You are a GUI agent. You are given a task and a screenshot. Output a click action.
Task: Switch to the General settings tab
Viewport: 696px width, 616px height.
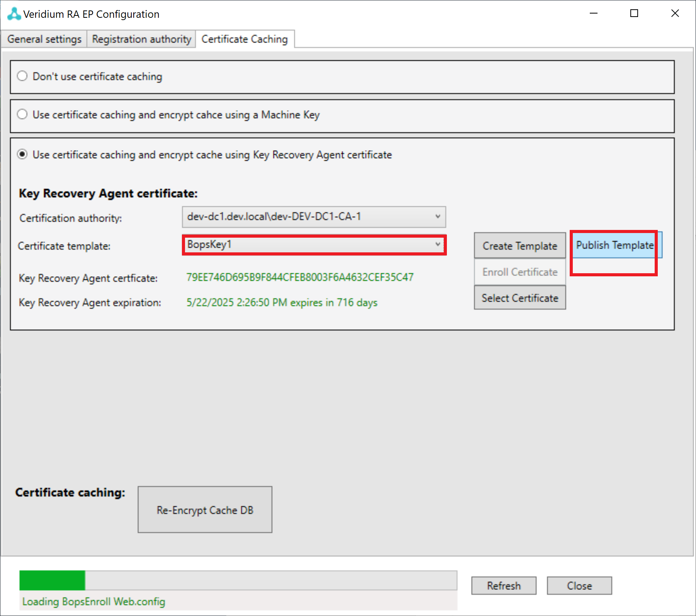(x=44, y=39)
